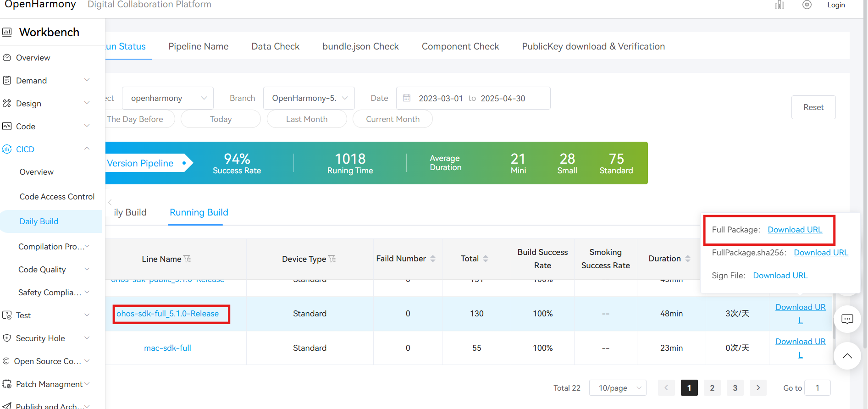The height and width of the screenshot is (409, 868).
Task: Open Full Package Download URL link
Action: tap(795, 230)
